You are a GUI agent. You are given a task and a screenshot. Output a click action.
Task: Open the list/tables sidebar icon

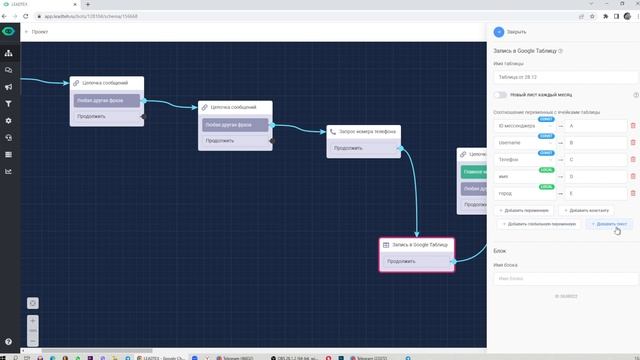[x=8, y=155]
